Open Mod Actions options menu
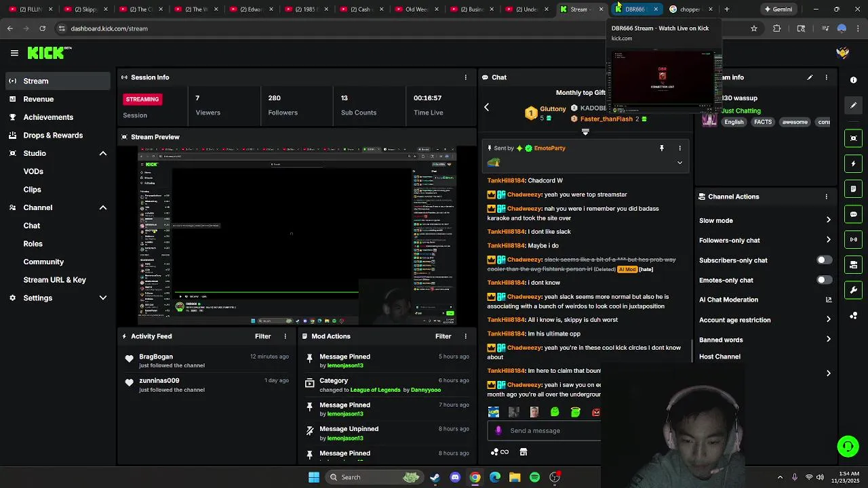The height and width of the screenshot is (488, 868). 465,336
